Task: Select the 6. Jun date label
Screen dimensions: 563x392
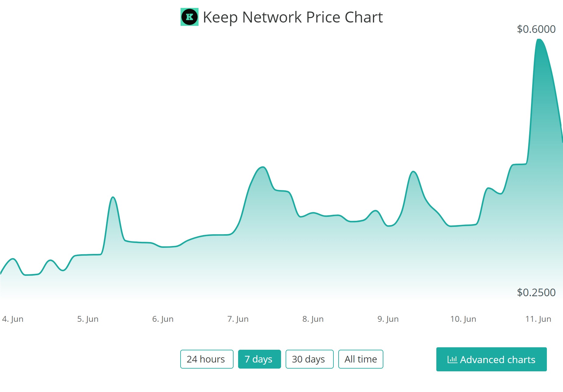Action: pos(163,319)
